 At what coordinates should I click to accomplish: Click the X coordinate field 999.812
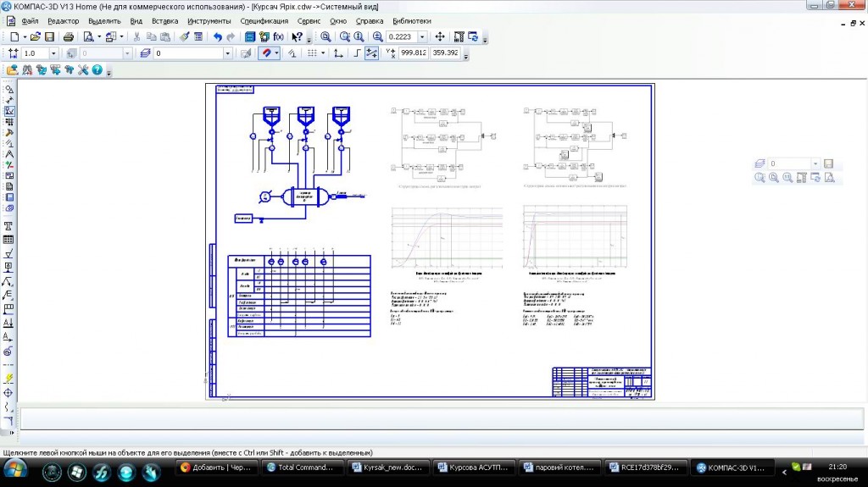pos(414,53)
